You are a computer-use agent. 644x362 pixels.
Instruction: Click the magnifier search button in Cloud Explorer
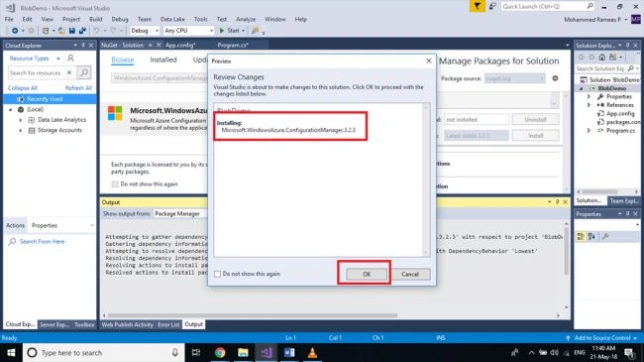tap(84, 72)
